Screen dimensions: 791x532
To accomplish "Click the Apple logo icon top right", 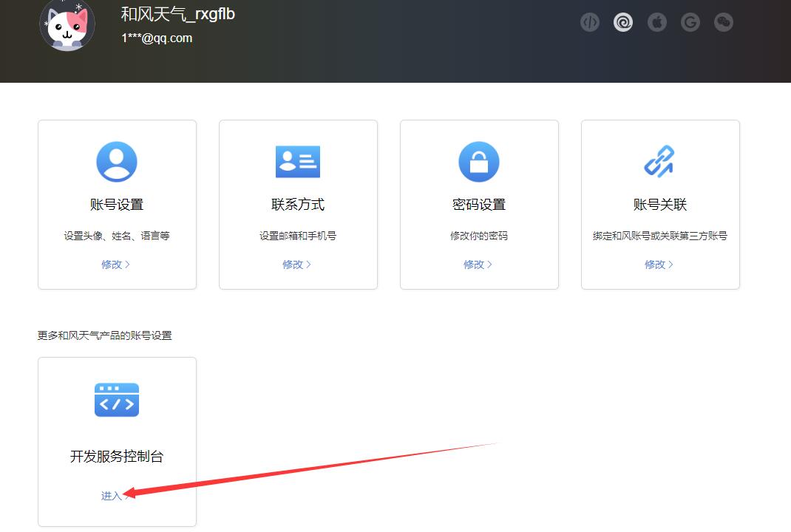I will tap(656, 21).
